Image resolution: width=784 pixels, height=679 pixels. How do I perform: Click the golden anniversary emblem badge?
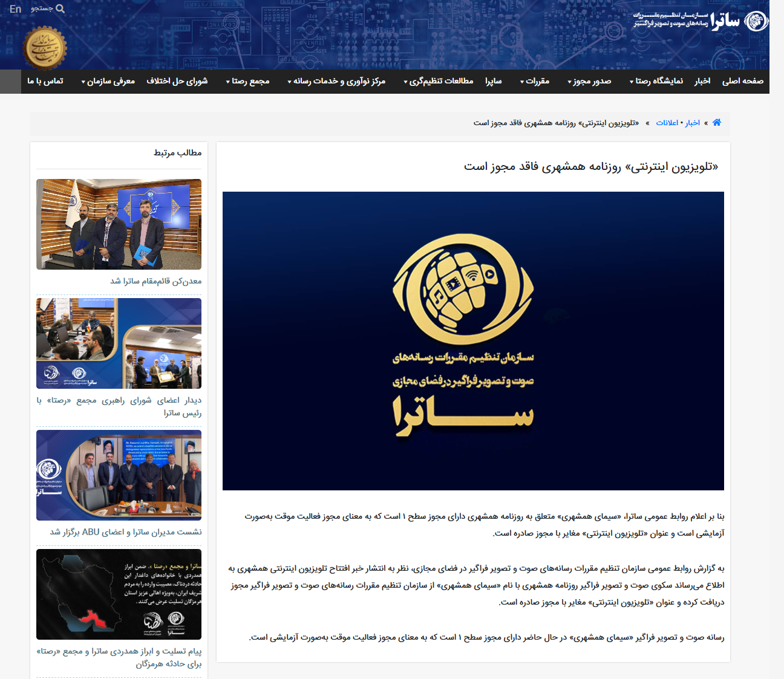tap(45, 48)
